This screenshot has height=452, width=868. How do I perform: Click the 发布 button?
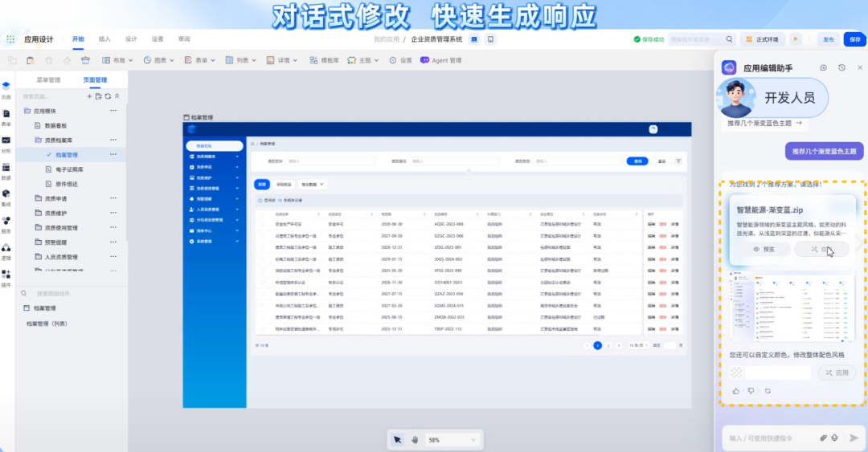(x=828, y=39)
